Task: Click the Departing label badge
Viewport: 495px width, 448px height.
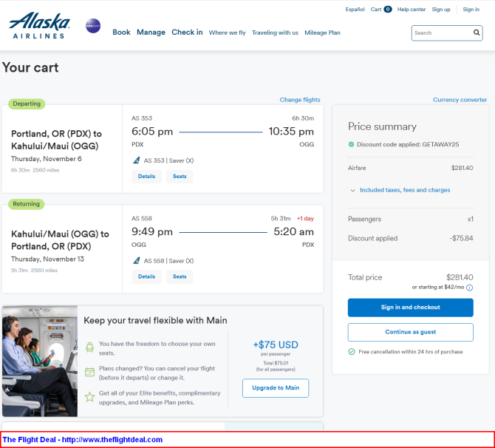Action: point(27,103)
